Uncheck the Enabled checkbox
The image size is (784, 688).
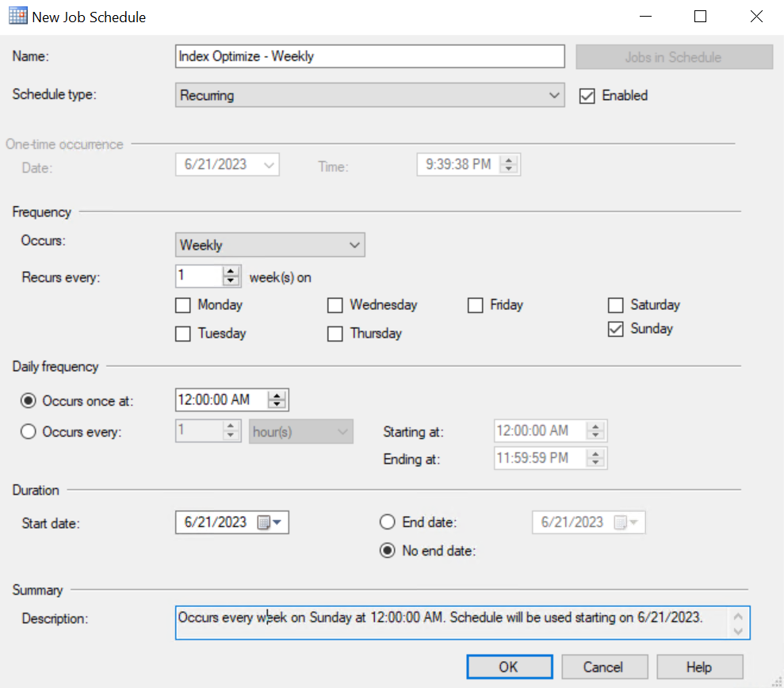coord(587,95)
